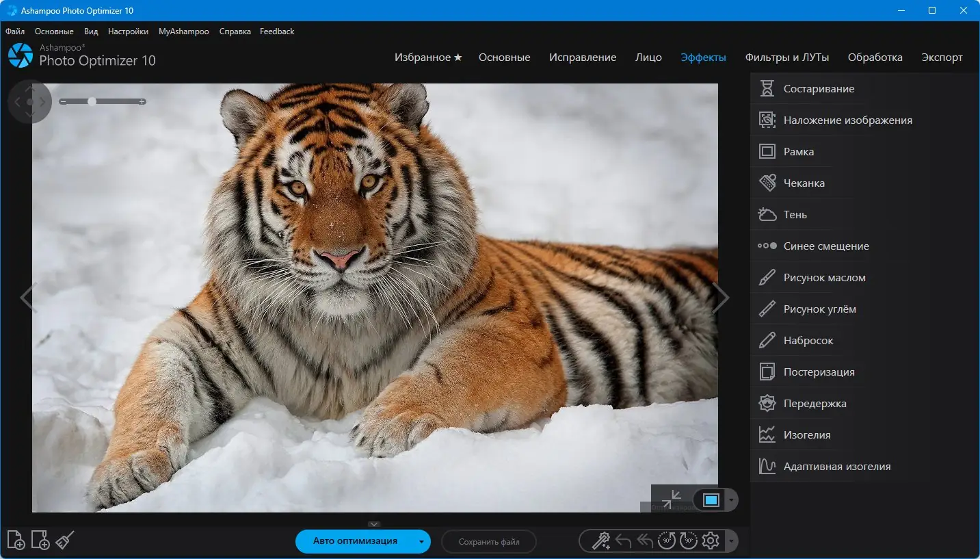
Task: Open settings via the gear icon
Action: 711,541
